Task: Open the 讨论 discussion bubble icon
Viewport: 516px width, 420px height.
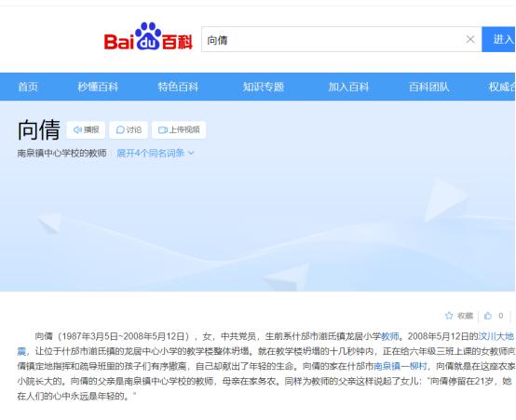Action: click(x=120, y=129)
